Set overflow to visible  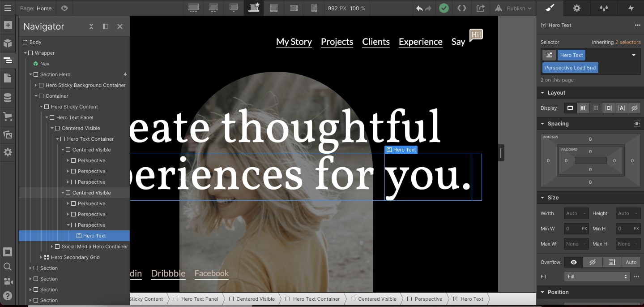pos(574,262)
